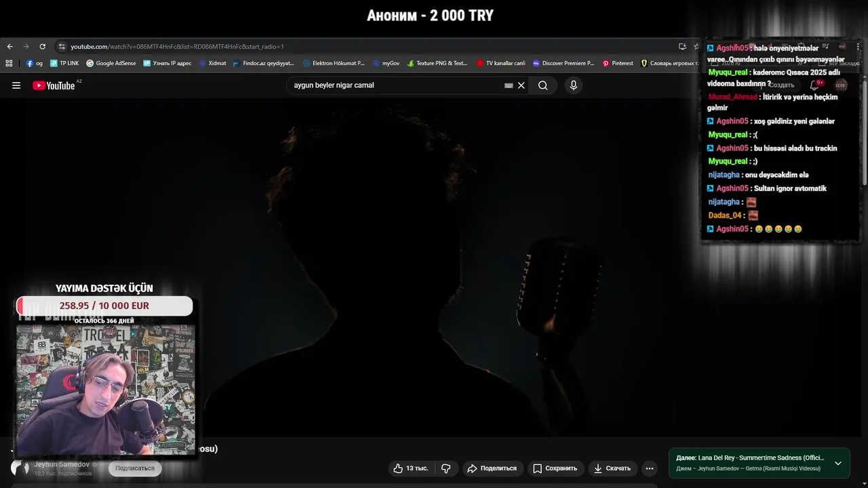Viewport: 868px width, 488px height.
Task: Click 'YAYIMA DƏSTƏK ÜÇÜN' heading
Action: (x=104, y=288)
